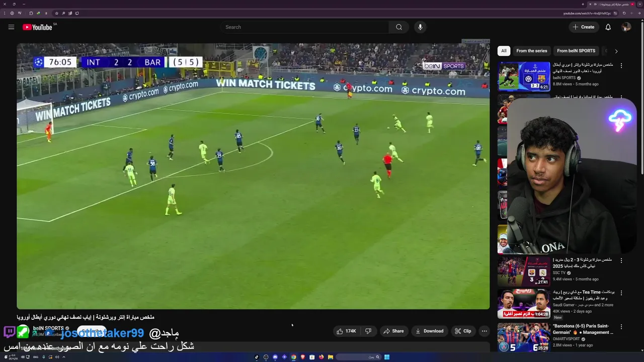Open the beIN SPORTS video title text
The width and height of the screenshot is (644, 362).
tap(86, 317)
